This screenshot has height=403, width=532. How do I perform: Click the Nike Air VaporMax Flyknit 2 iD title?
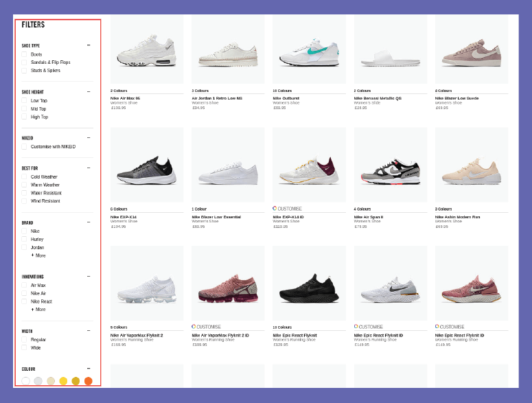pos(220,336)
